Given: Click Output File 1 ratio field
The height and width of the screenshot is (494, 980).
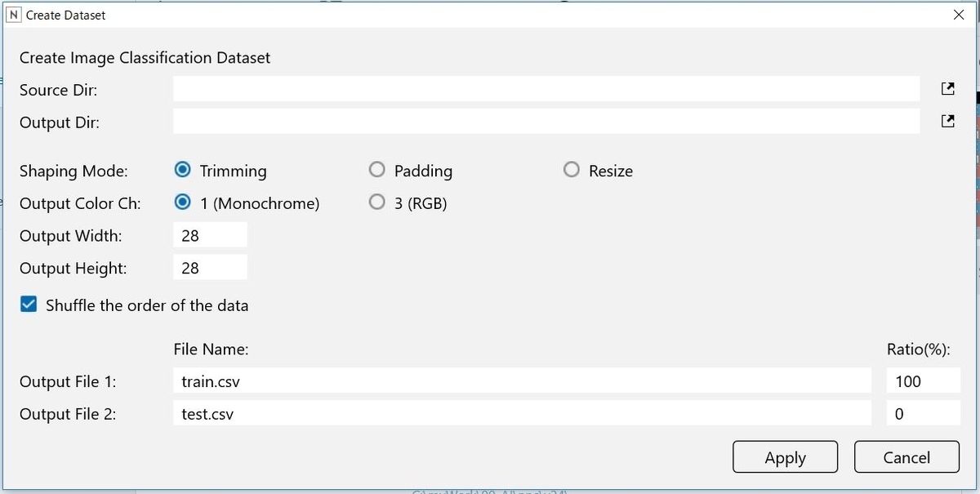Looking at the screenshot, I should click(x=923, y=381).
